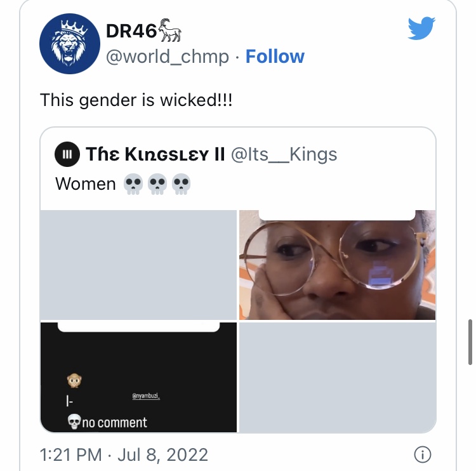476x471 pixels.
Task: Click the @nyambuzi_ tag in image
Action: coord(146,396)
